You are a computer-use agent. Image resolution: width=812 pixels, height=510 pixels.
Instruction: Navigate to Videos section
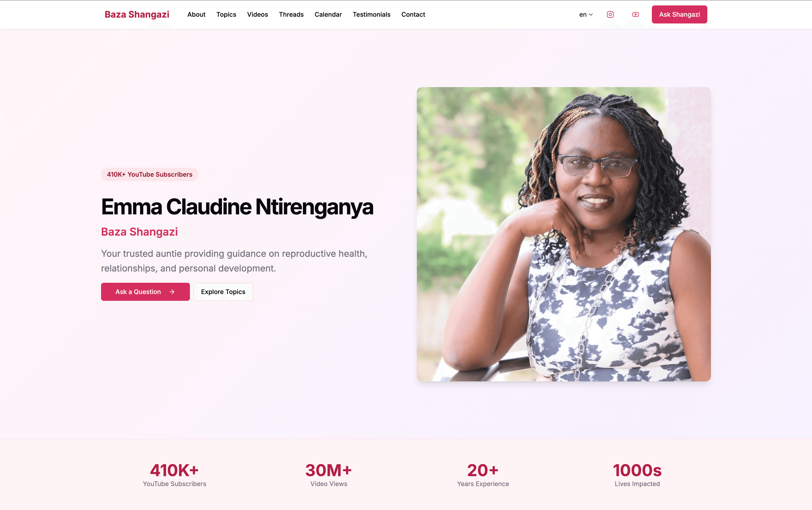tap(257, 14)
